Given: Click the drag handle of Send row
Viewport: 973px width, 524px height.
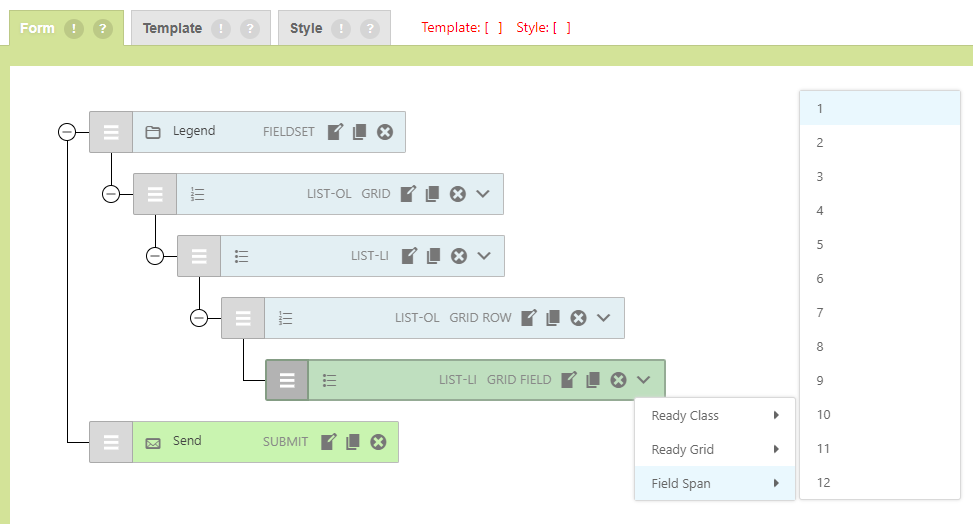Looking at the screenshot, I should 111,442.
